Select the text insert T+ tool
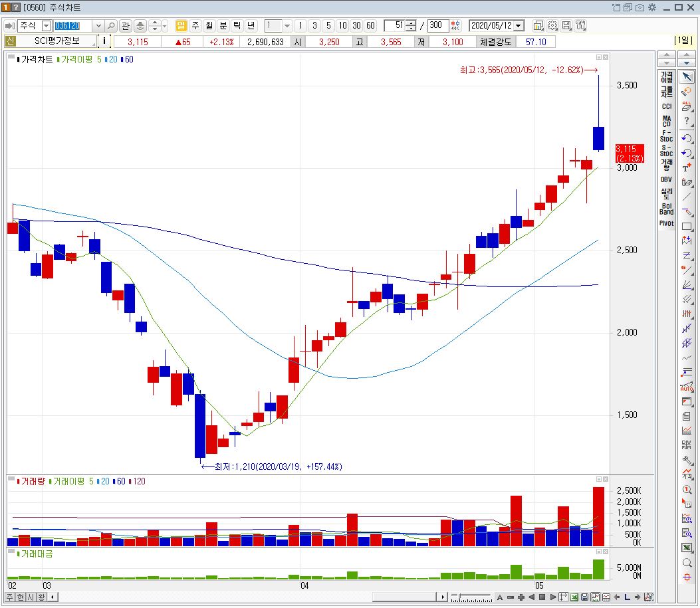Screen dimensions: 700x608 click(687, 167)
